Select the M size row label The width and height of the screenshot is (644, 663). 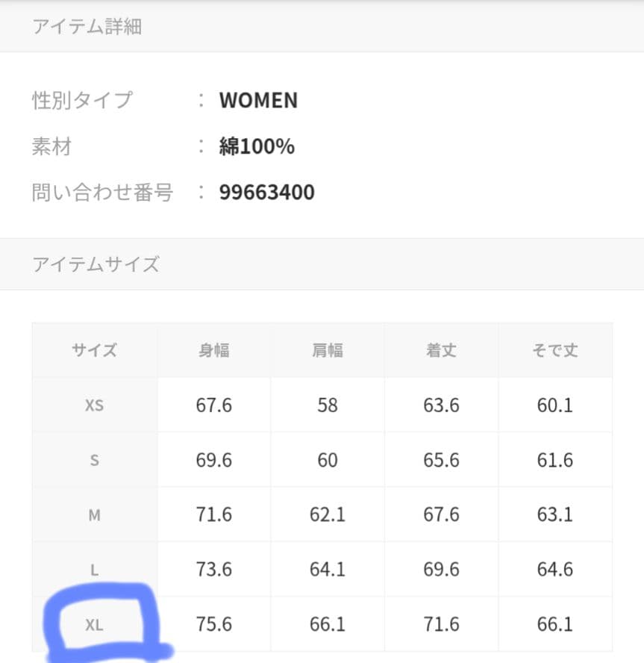[94, 514]
